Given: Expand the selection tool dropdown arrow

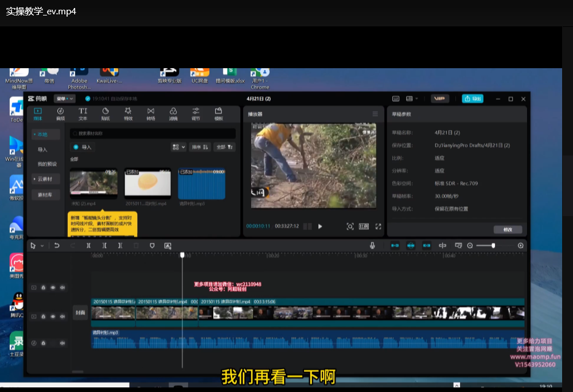Looking at the screenshot, I should click(42, 246).
